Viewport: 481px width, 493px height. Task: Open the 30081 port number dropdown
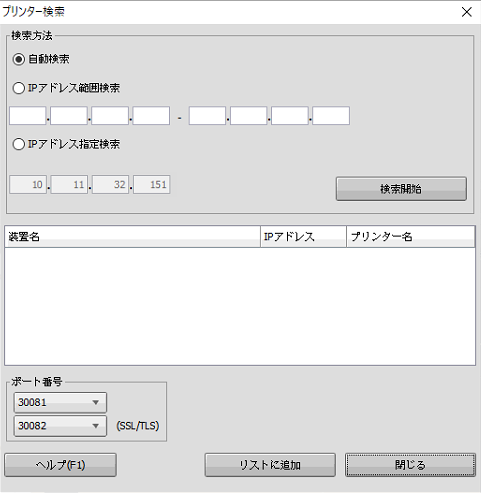pyautogui.click(x=60, y=402)
